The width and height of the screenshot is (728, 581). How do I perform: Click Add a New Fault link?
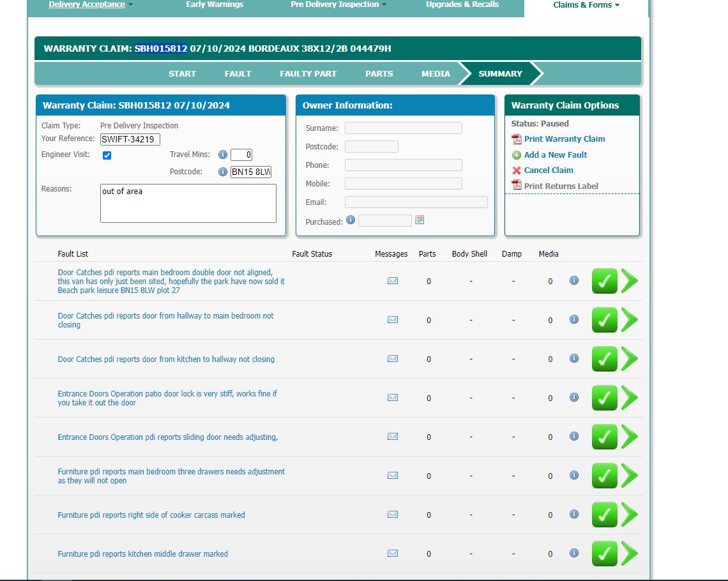(x=555, y=155)
